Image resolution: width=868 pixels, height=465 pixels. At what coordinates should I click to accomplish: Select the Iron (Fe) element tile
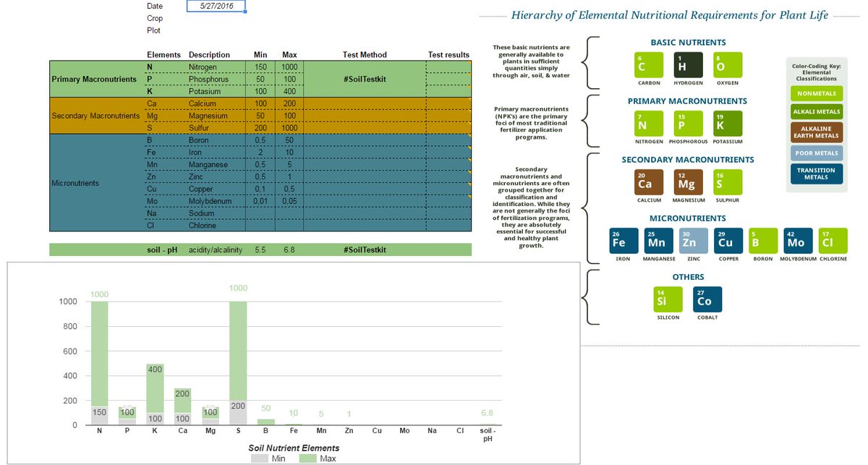point(624,241)
